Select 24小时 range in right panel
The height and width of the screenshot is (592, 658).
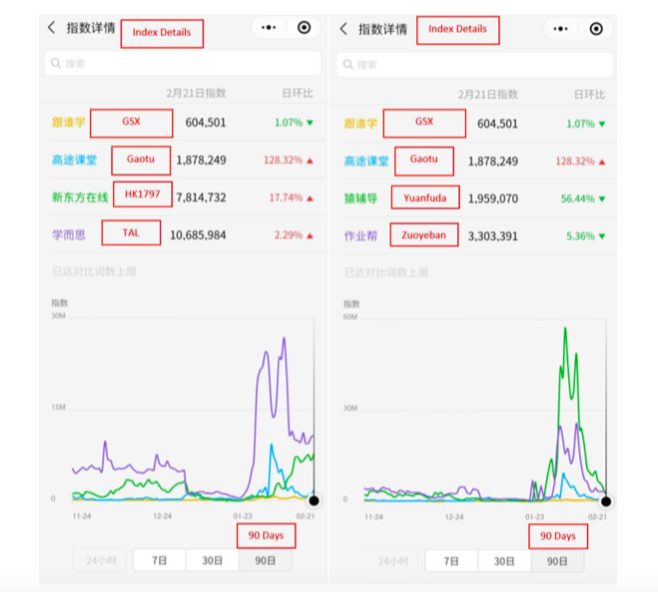click(x=390, y=561)
